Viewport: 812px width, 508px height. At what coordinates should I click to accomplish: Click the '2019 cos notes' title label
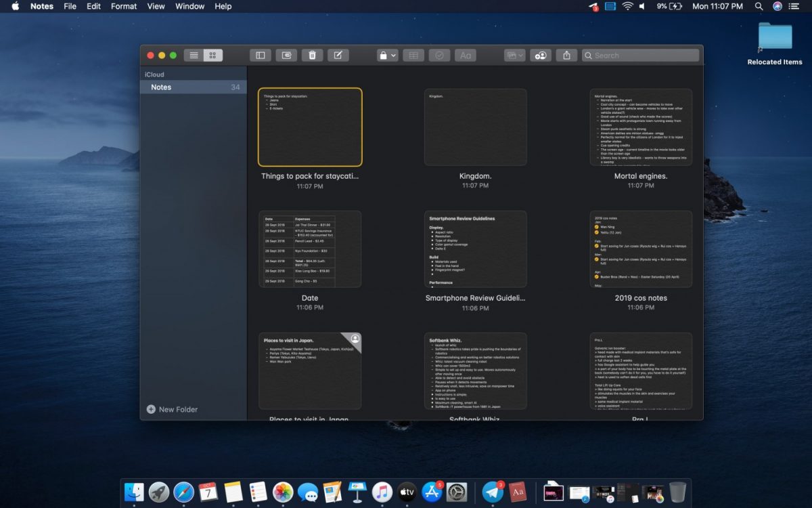coord(641,298)
